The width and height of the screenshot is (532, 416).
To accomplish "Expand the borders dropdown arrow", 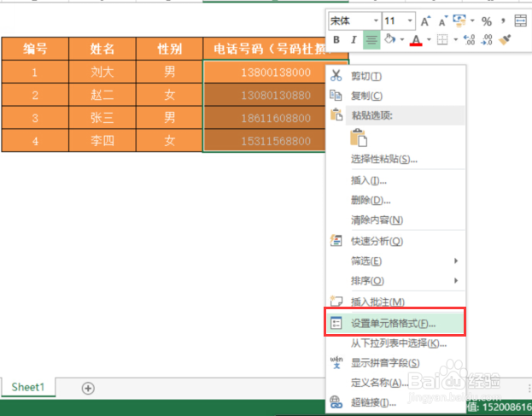I will [456, 39].
